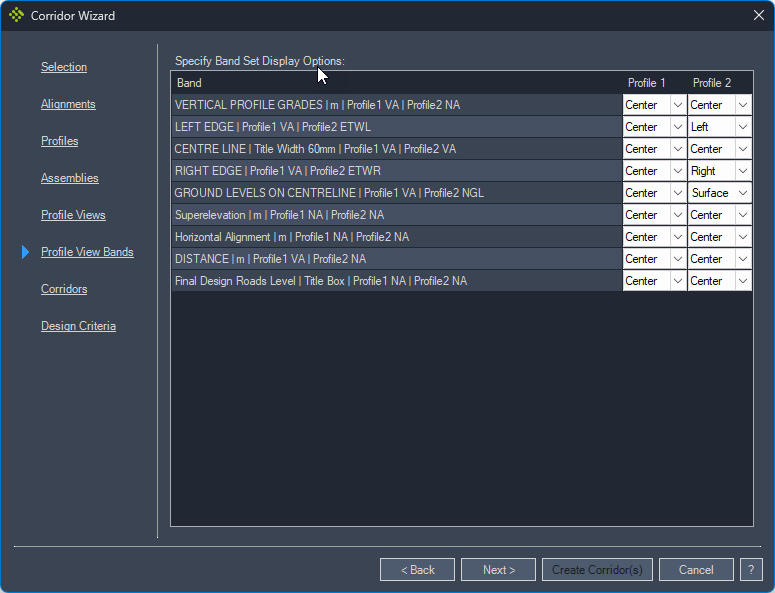Open Profile 1 dropdown for LEFT EDGE

(x=654, y=127)
